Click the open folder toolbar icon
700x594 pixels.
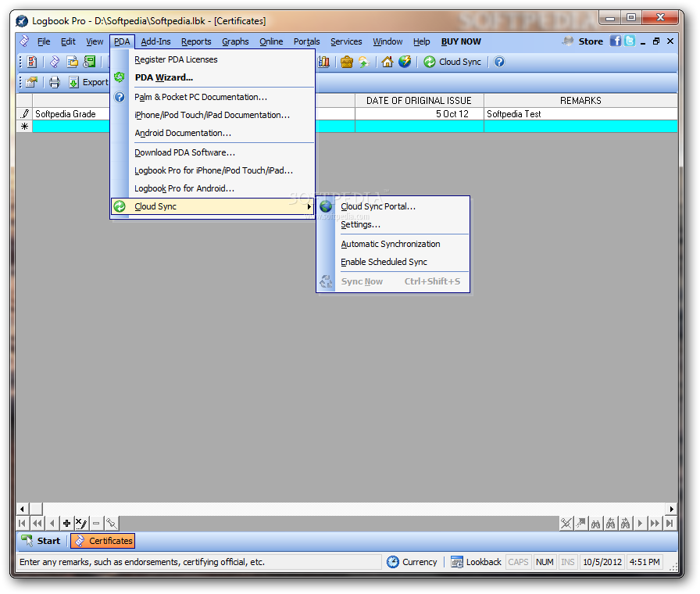[72, 62]
